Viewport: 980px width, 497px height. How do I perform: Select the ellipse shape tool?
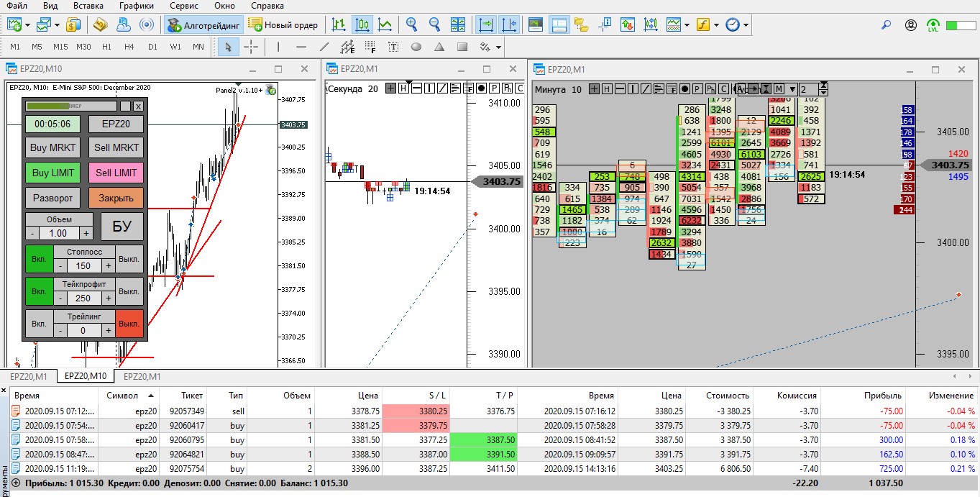pos(416,47)
